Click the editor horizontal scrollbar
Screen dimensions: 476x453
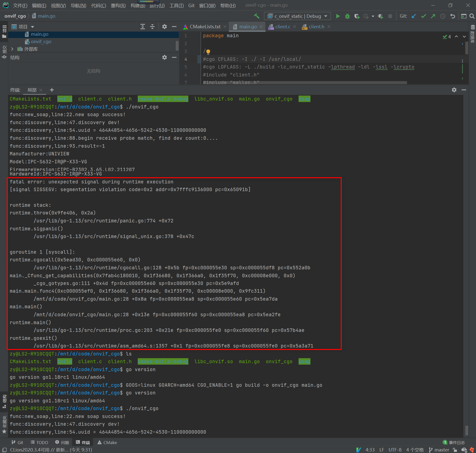305,83
